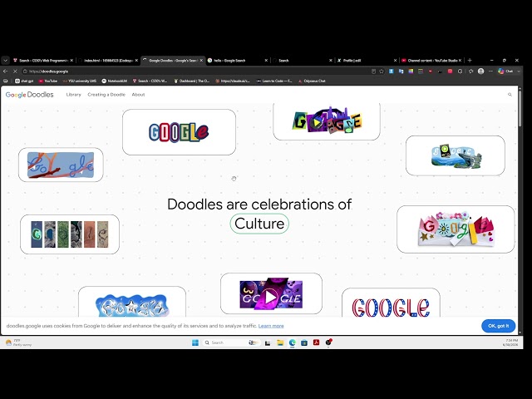
Task: Open browser settings three-dots menu
Action: [490, 71]
